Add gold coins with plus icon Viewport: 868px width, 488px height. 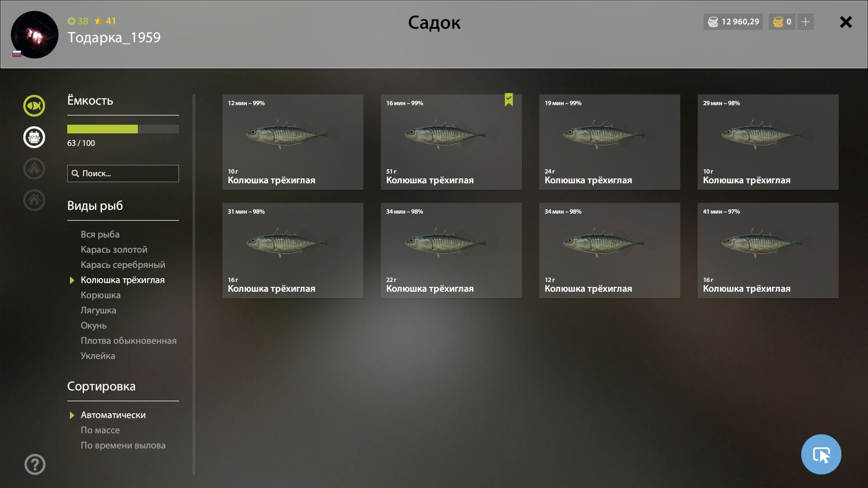click(806, 22)
